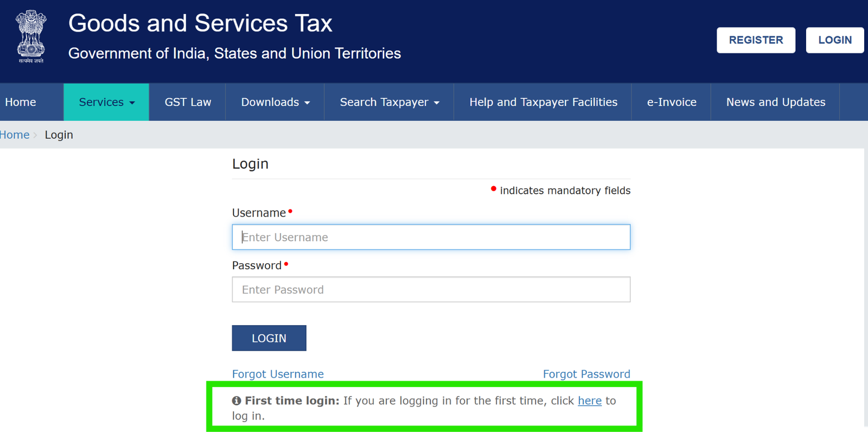Open the Forgot Password link
The height and width of the screenshot is (432, 868).
tap(586, 374)
